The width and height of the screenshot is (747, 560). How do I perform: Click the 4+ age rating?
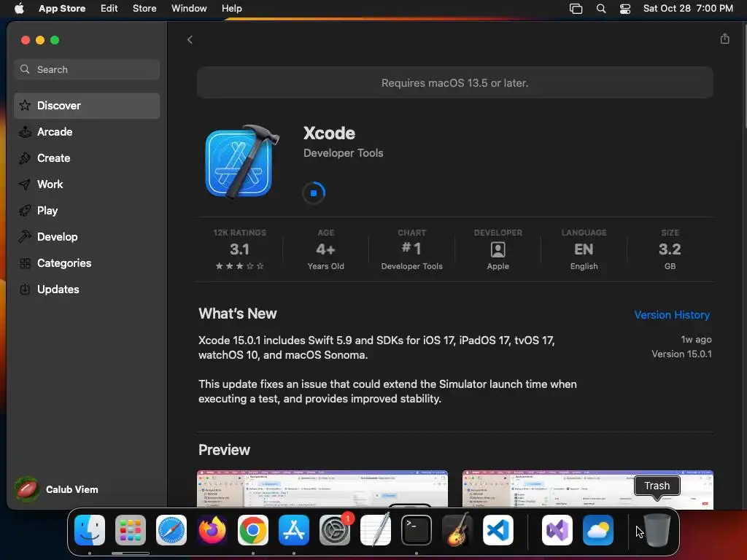(x=326, y=249)
